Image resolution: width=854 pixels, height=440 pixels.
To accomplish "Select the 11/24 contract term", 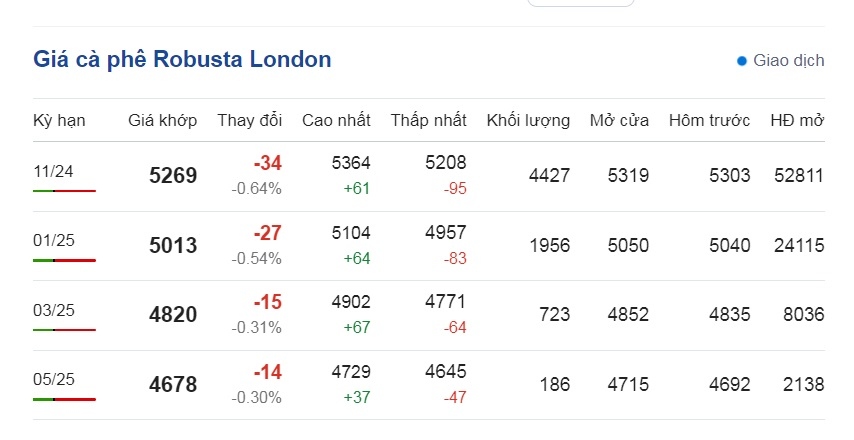I will pos(53,172).
